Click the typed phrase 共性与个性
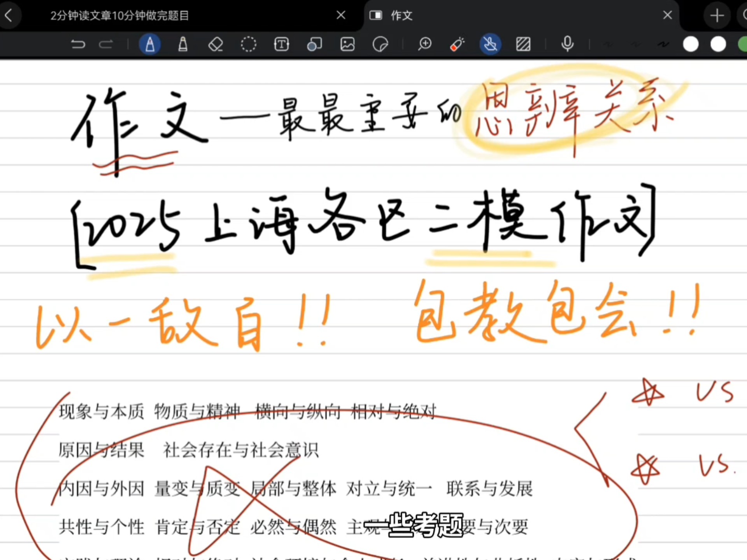 102,527
